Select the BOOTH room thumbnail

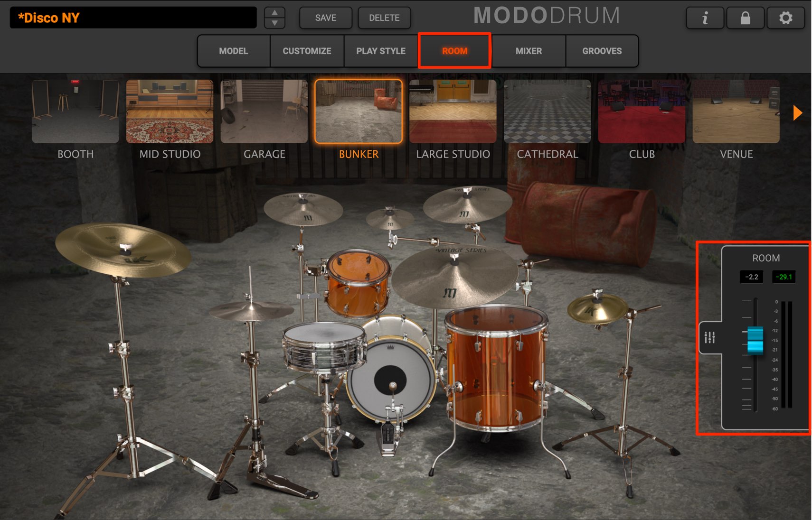(76, 111)
